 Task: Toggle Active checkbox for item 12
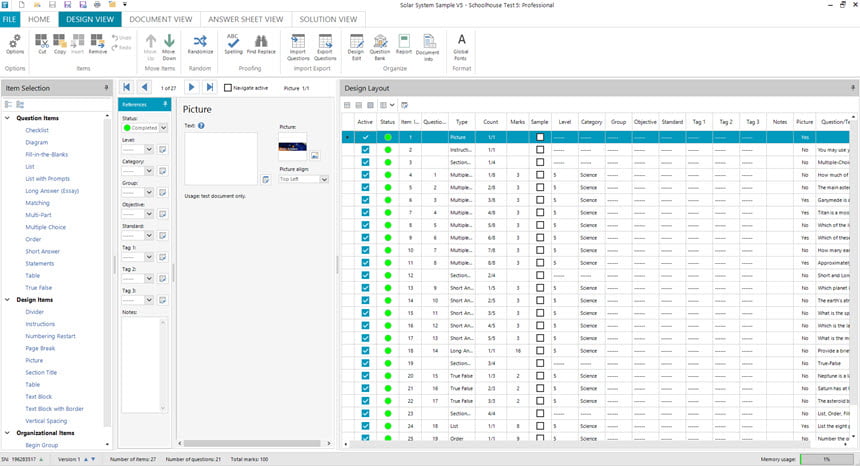coord(365,275)
